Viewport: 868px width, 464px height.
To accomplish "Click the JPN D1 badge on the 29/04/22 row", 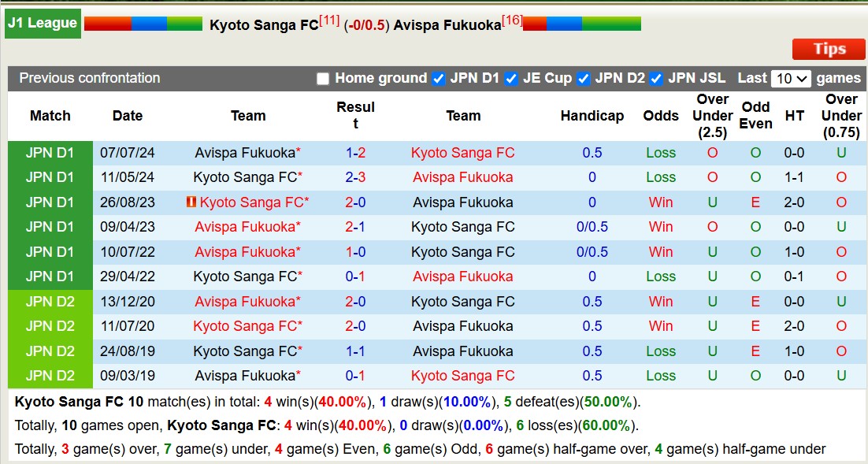I will point(50,277).
